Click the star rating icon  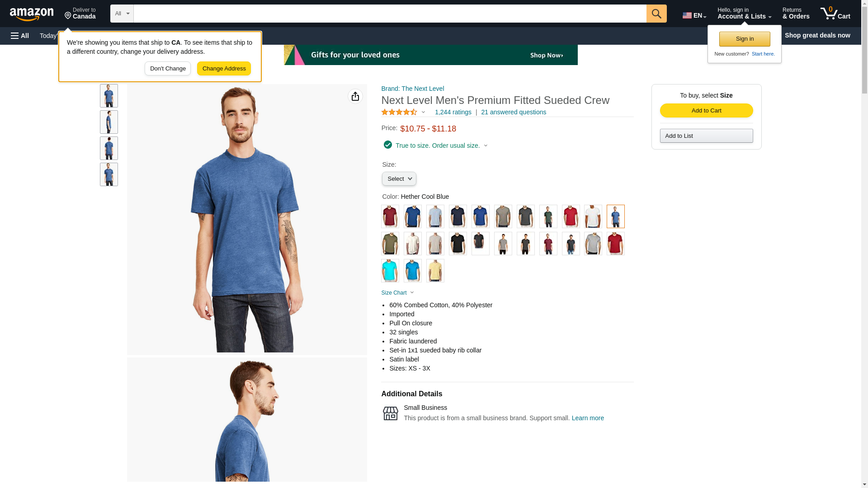tap(399, 112)
